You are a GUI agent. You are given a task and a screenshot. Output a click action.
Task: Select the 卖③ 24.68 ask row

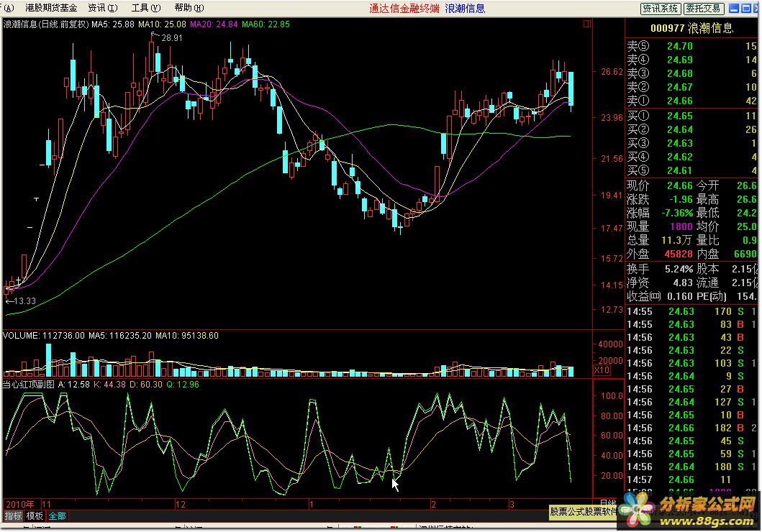point(691,73)
